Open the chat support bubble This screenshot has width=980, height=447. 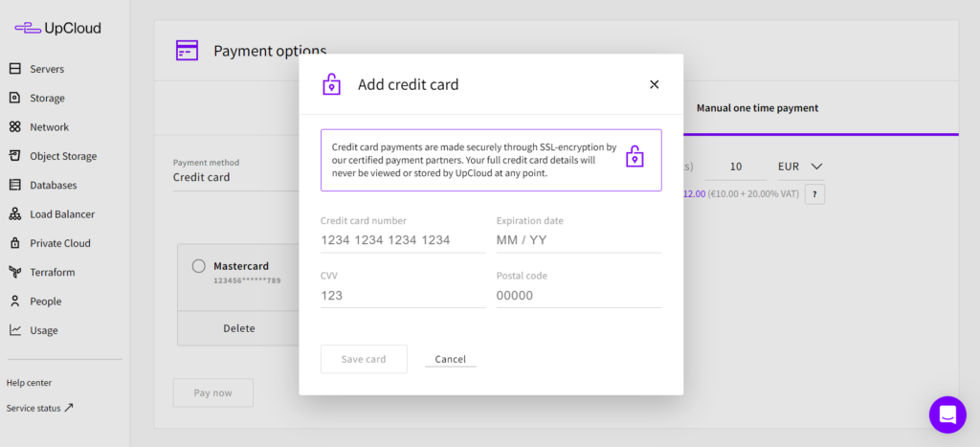(x=947, y=414)
